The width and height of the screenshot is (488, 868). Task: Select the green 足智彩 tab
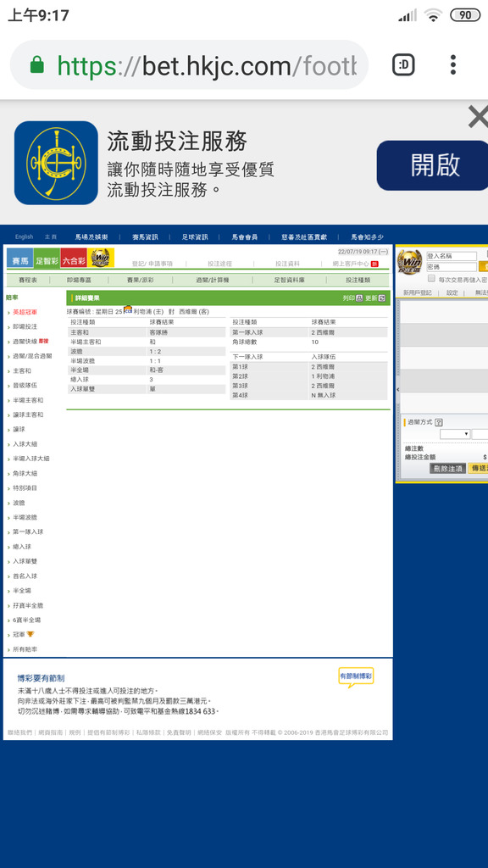(x=47, y=258)
